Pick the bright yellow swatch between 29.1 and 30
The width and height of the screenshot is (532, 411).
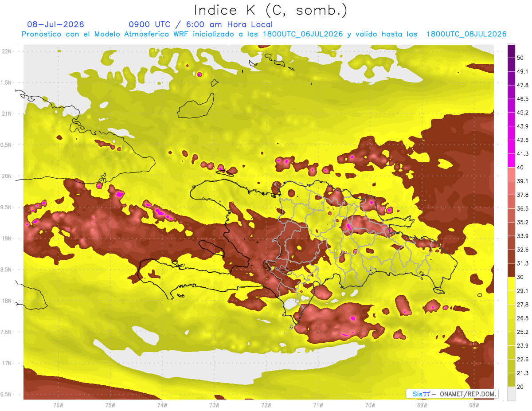[511, 284]
